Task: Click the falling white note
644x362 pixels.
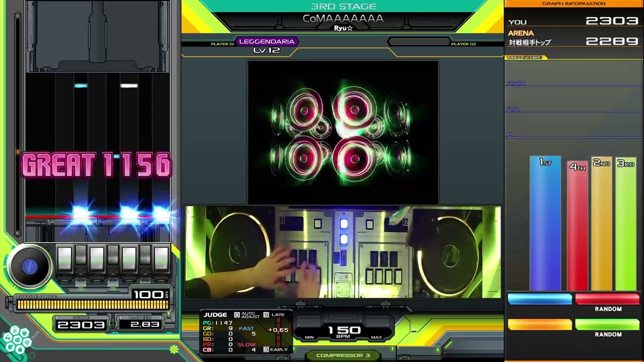Action: coord(129,86)
